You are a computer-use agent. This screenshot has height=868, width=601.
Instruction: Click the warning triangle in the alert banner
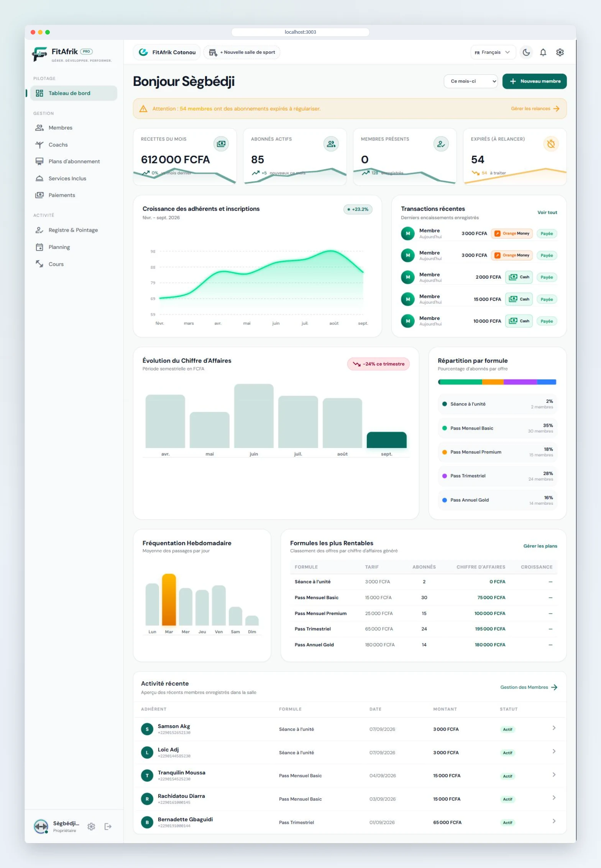[143, 109]
